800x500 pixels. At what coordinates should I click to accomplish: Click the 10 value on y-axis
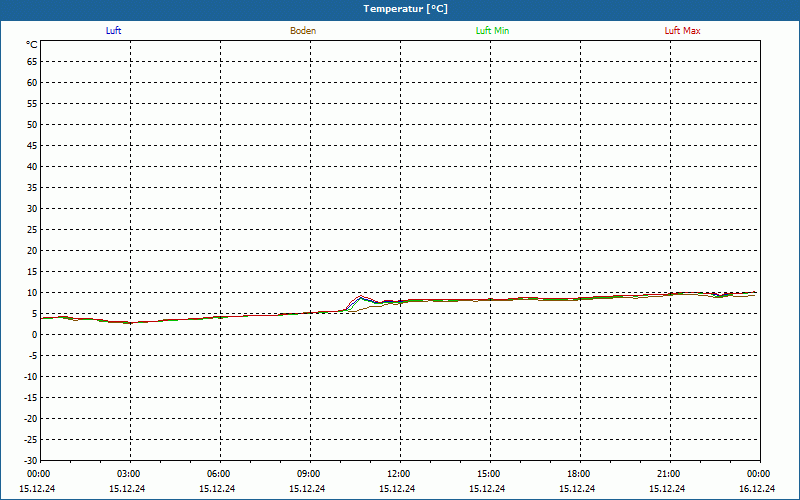point(32,293)
